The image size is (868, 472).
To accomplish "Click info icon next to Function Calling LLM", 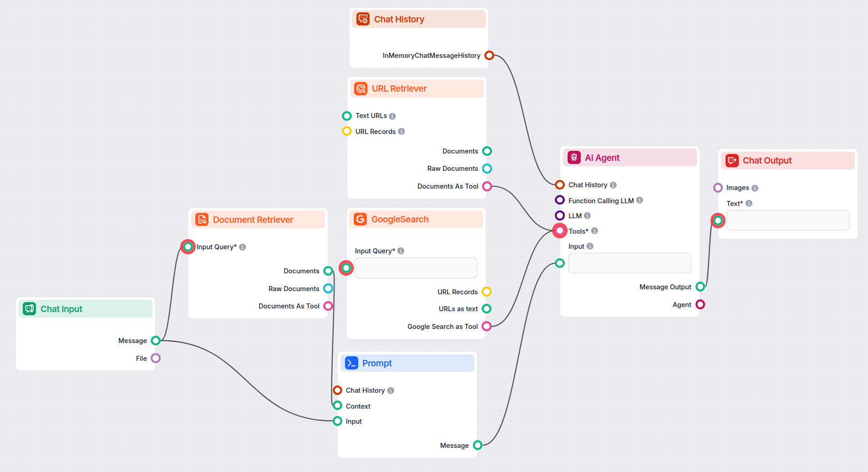I will tap(640, 200).
